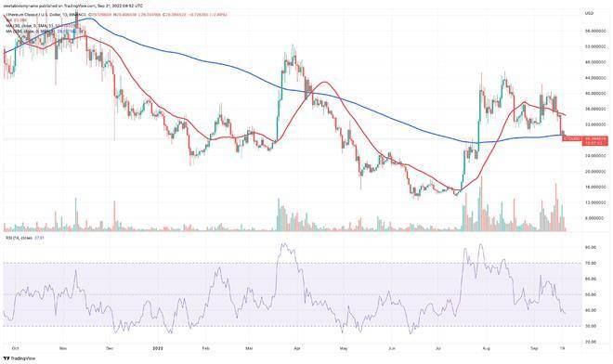Click the red current price label on the axis
This screenshot has height=364, width=613.
pos(595,141)
